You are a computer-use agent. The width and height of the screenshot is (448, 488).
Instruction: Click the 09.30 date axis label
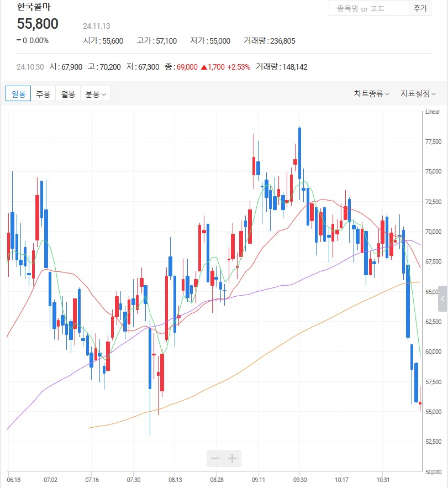click(300, 479)
